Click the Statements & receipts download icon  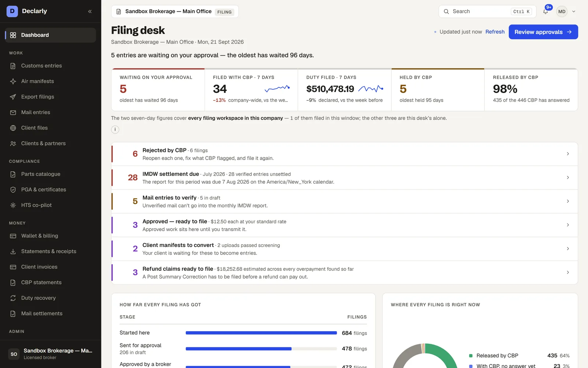[13, 251]
